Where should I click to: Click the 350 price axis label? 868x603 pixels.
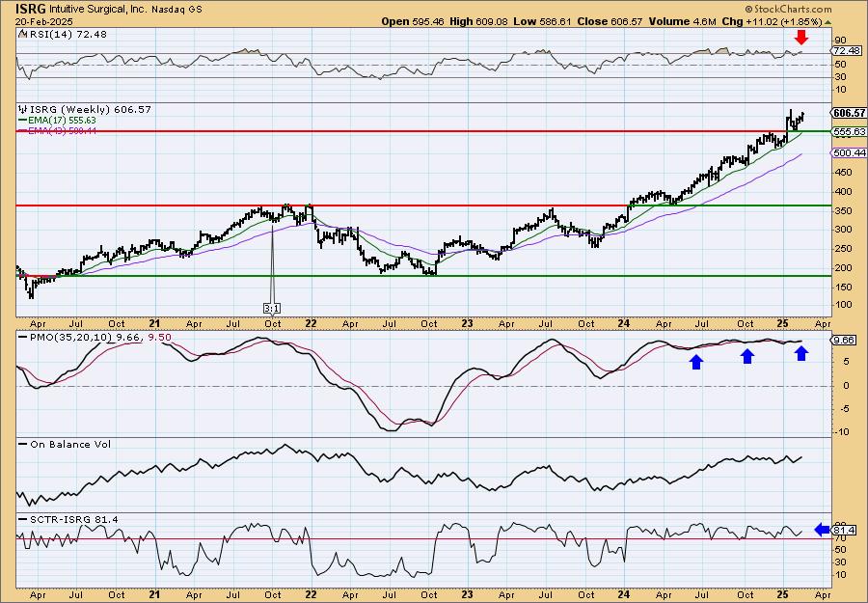click(x=843, y=211)
